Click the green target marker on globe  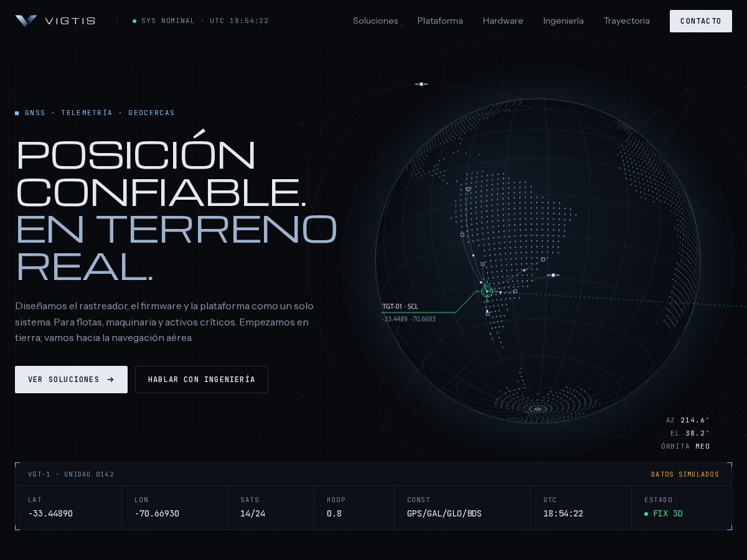(487, 291)
